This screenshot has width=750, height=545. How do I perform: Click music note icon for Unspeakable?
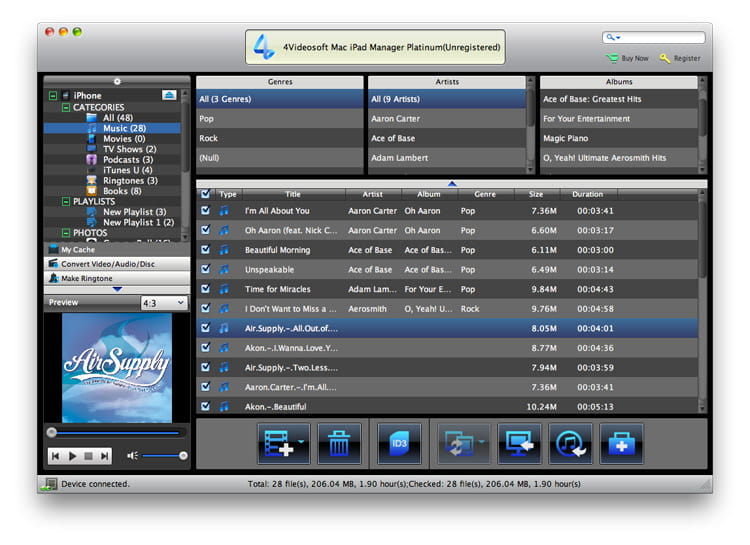click(x=224, y=269)
